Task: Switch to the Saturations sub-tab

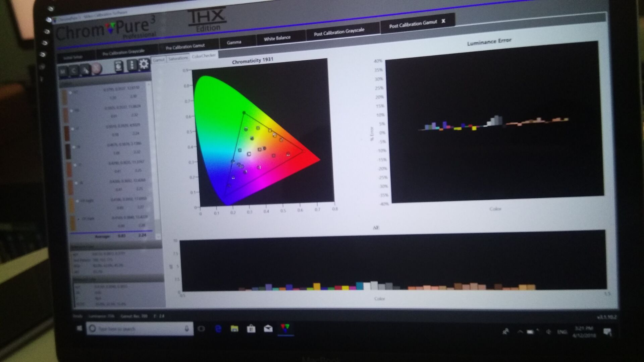Action: click(178, 58)
